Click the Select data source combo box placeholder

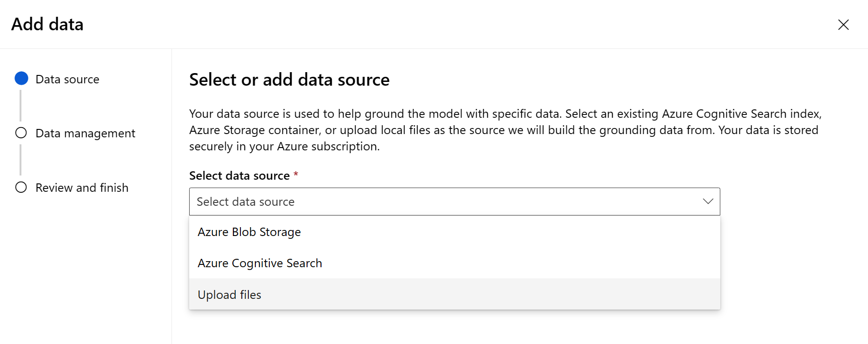click(x=246, y=202)
